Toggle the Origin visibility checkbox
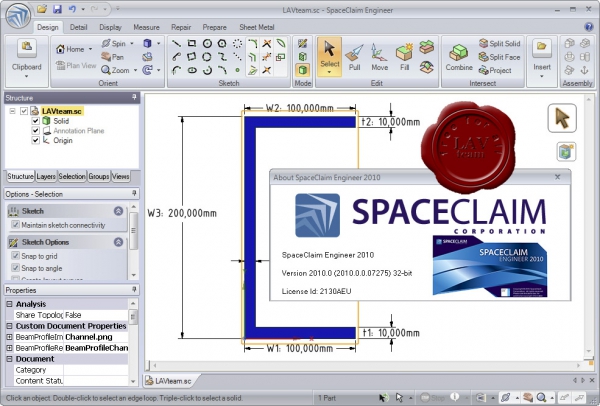The image size is (600, 406). 35,140
